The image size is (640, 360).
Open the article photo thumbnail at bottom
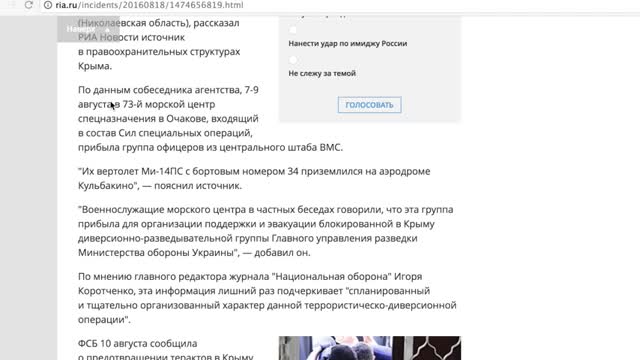pyautogui.click(x=370, y=348)
